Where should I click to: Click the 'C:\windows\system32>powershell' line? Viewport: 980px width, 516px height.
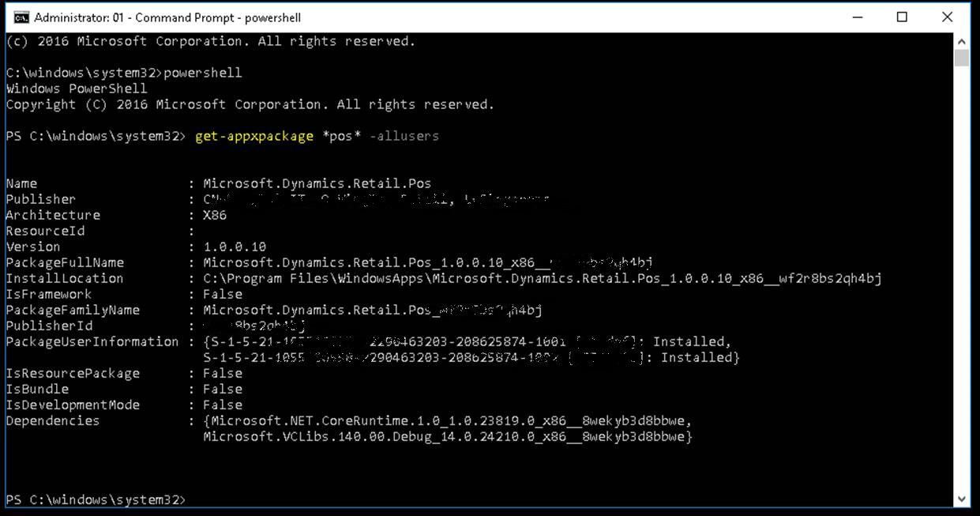coord(124,73)
